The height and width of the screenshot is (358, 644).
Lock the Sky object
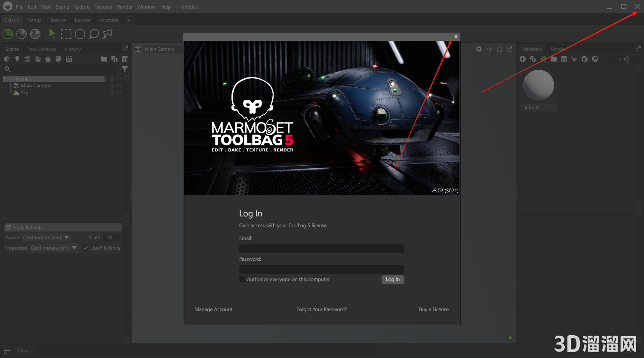coord(112,93)
